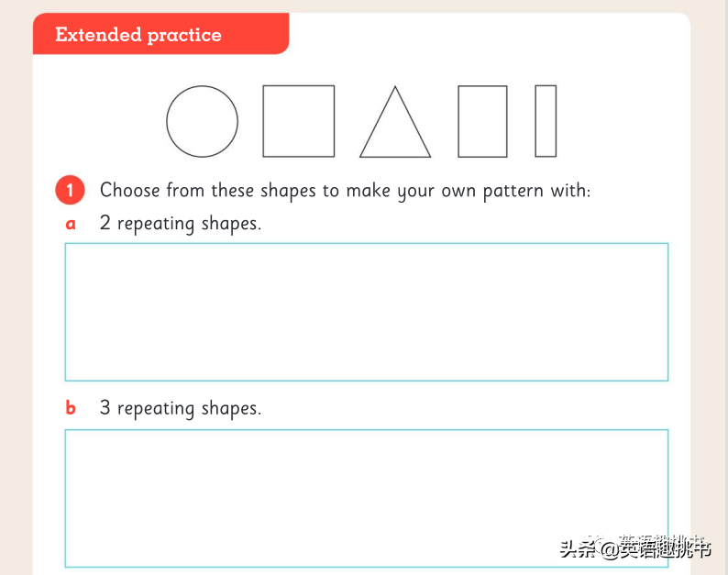This screenshot has width=728, height=575.
Task: Click the '@' symbol in the watermark
Action: point(609,550)
